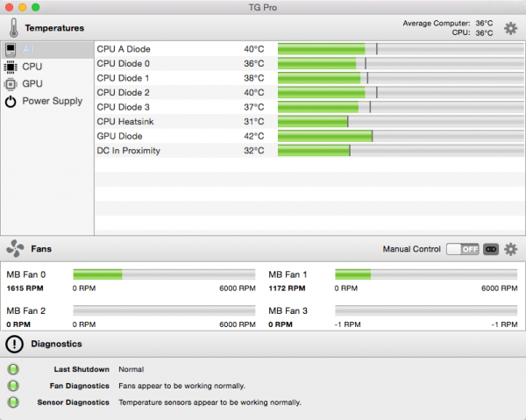Viewport: 526px width, 420px height.
Task: Click the Power Supply power icon
Action: [x=11, y=102]
